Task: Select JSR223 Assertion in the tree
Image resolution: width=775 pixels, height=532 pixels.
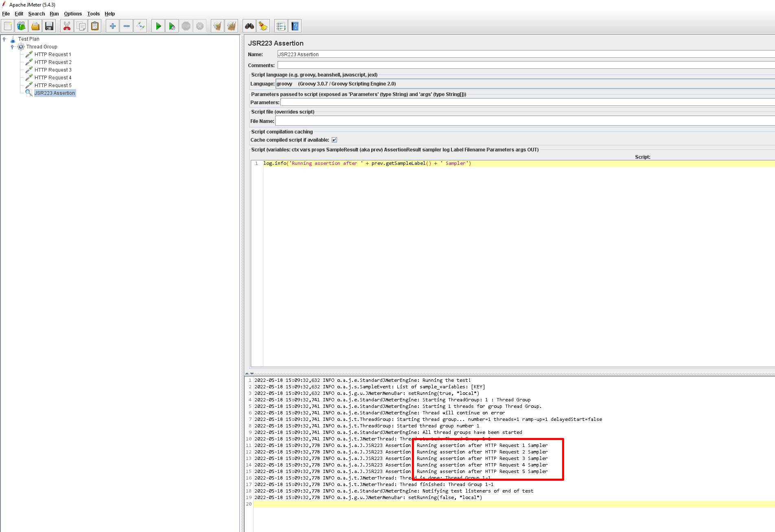Action: 55,93
